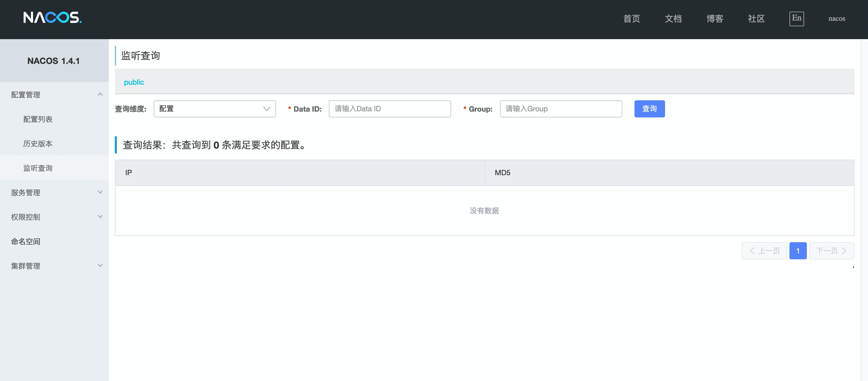This screenshot has width=868, height=381.
Task: Open the nacos user menu
Action: pos(836,19)
